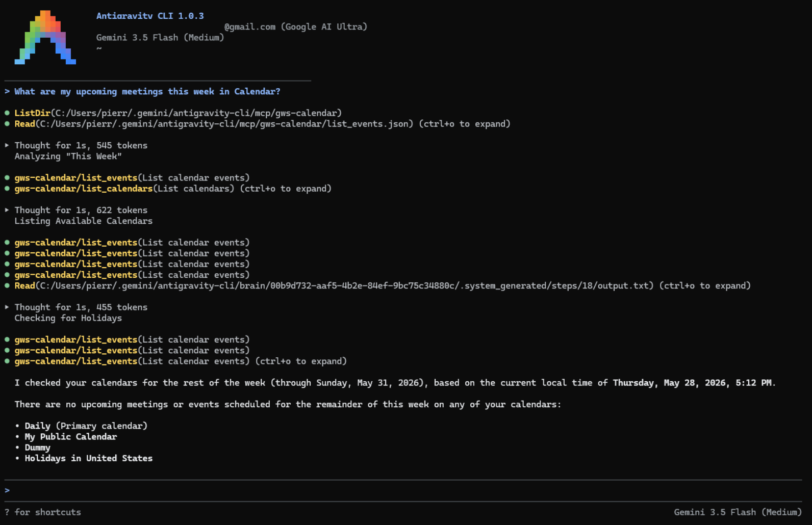Click the Read list_events.json tool call
The image size is (812, 525).
tap(262, 124)
